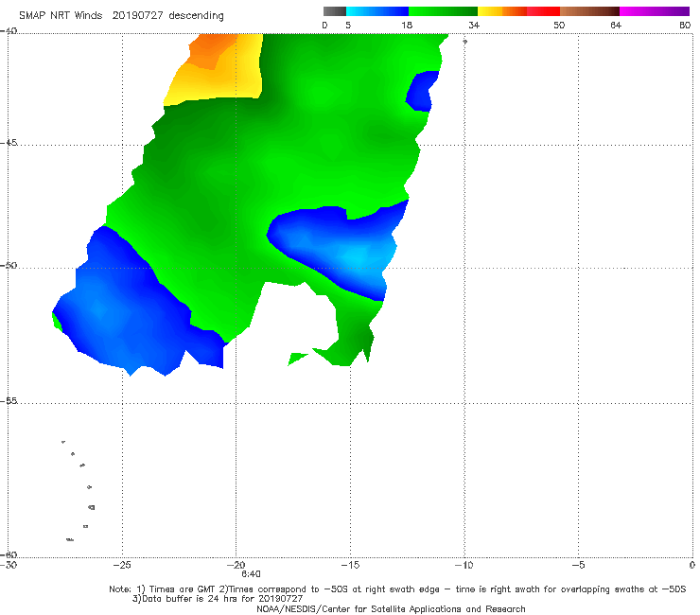Select the magenta-purple segment of the color bar

click(x=655, y=11)
